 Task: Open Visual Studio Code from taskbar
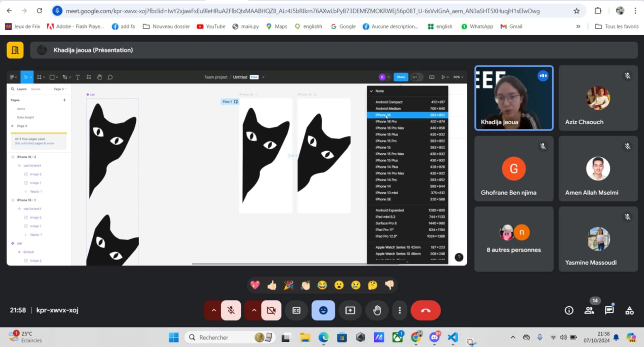click(x=453, y=337)
